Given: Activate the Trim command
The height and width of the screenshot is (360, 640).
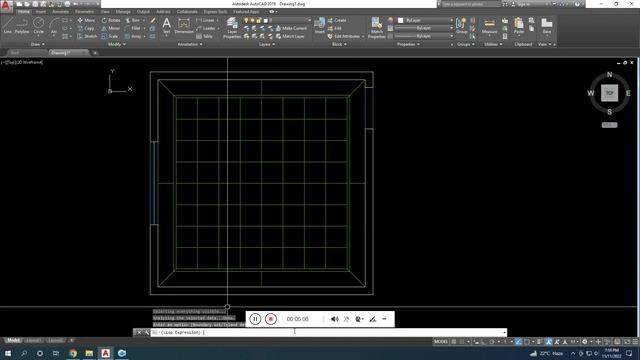Looking at the screenshot, I should (133, 20).
